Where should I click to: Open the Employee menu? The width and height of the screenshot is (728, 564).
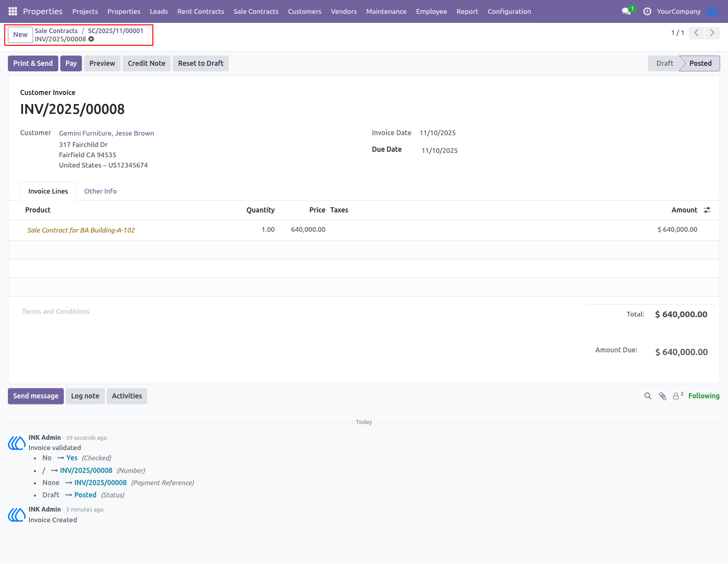pos(431,11)
